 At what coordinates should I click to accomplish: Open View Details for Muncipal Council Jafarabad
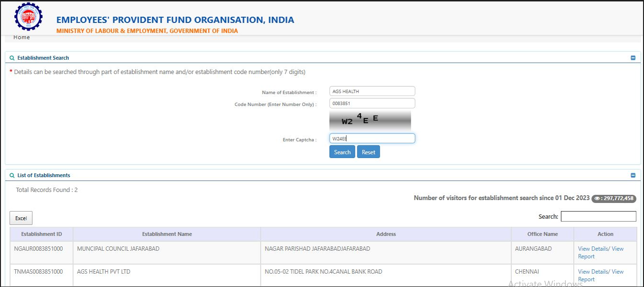tap(592, 249)
